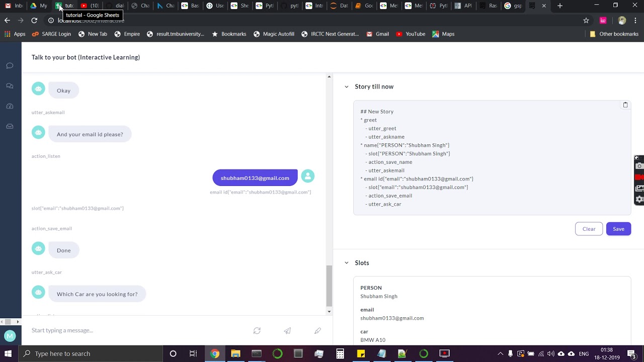Go back in browser history
This screenshot has height=362, width=644.
pos(7,20)
